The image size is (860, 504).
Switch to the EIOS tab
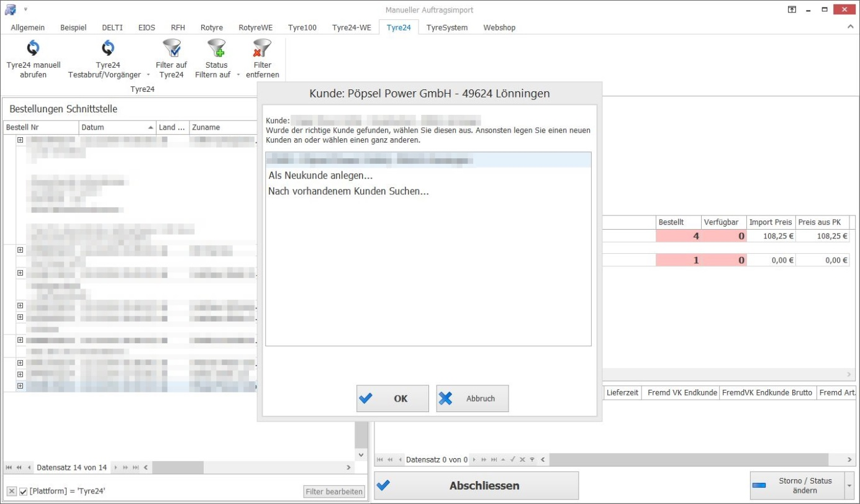[x=147, y=27]
